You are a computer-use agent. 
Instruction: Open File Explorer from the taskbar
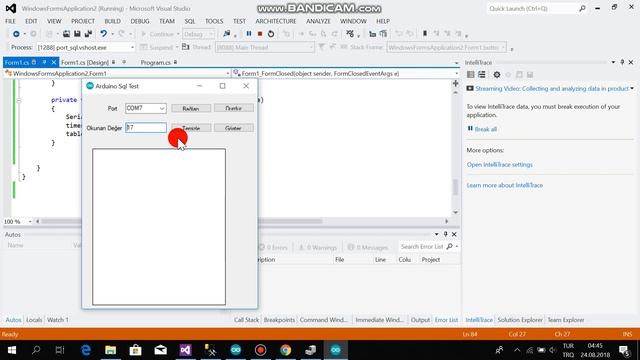coord(110,350)
